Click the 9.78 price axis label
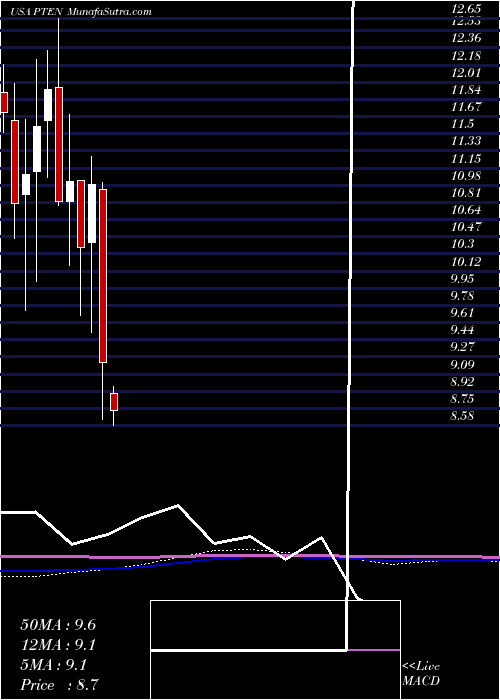Viewport: 500px width, 700px height. [463, 296]
